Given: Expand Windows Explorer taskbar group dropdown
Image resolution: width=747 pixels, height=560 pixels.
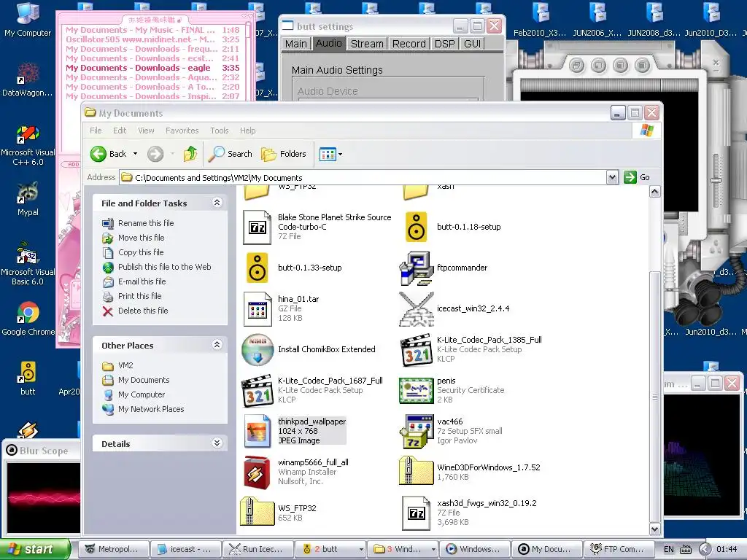Looking at the screenshot, I should [x=433, y=549].
